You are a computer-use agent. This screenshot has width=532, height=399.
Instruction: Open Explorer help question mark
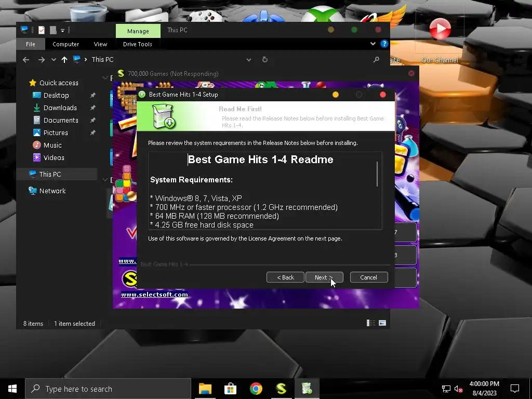384,44
